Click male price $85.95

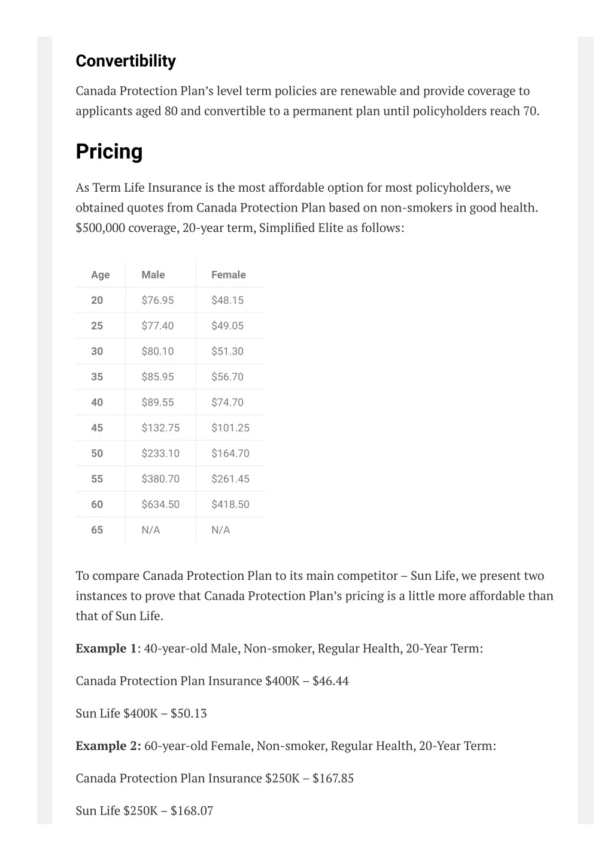coord(157,377)
